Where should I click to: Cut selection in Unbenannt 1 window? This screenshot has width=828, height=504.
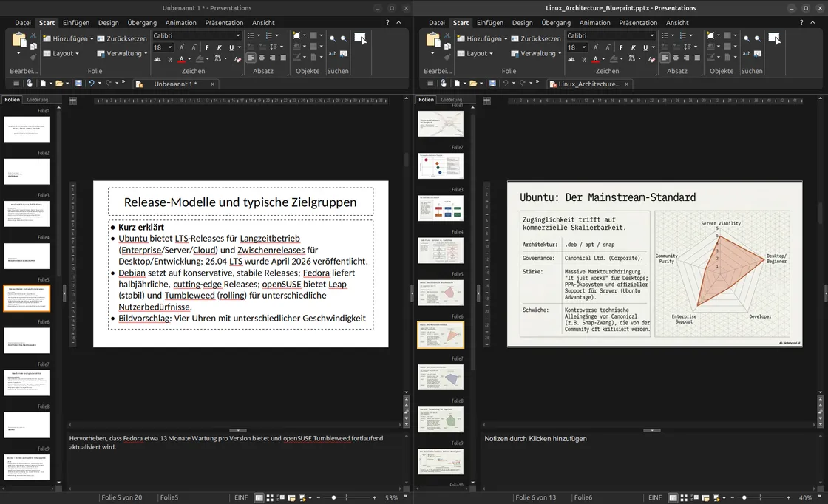(33, 36)
